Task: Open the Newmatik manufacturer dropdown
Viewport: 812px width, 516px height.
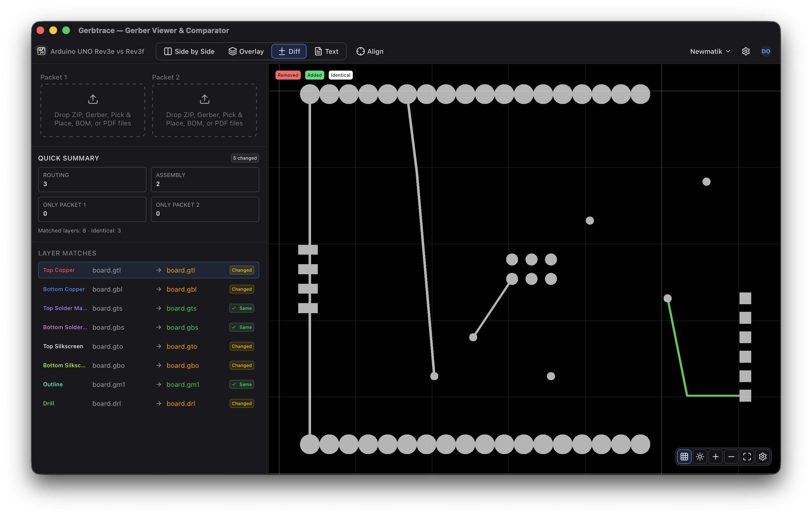Action: [710, 51]
